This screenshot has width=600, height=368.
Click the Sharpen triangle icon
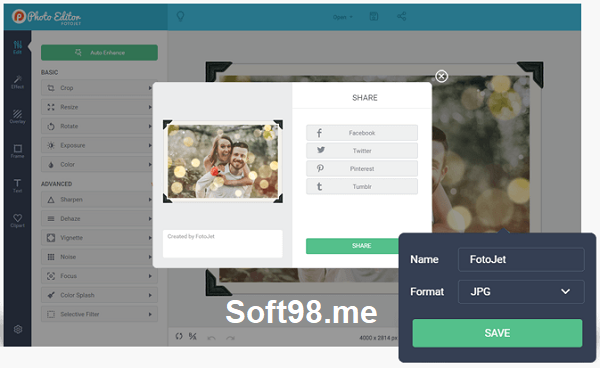[x=51, y=200]
